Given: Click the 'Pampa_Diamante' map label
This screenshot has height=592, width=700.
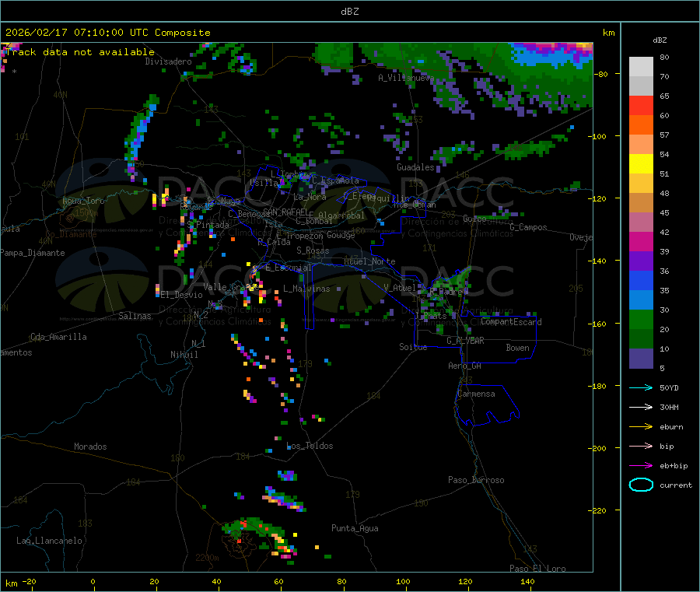Looking at the screenshot, I should click(x=33, y=253).
